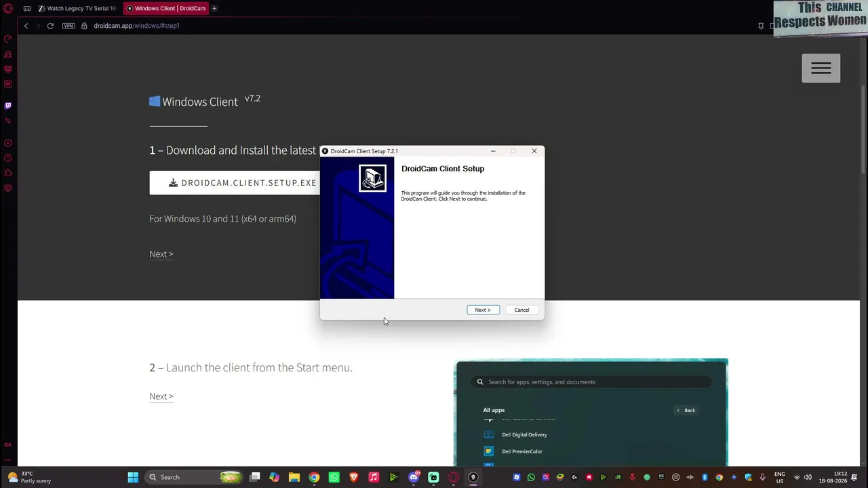Go back in the Opera browser
Image resolution: width=868 pixels, height=488 pixels.
(x=26, y=26)
